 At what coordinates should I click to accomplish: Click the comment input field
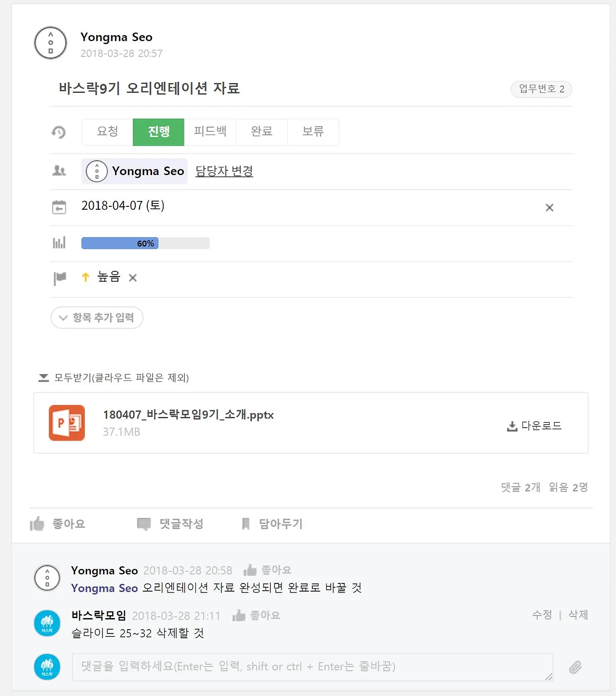[x=312, y=667]
